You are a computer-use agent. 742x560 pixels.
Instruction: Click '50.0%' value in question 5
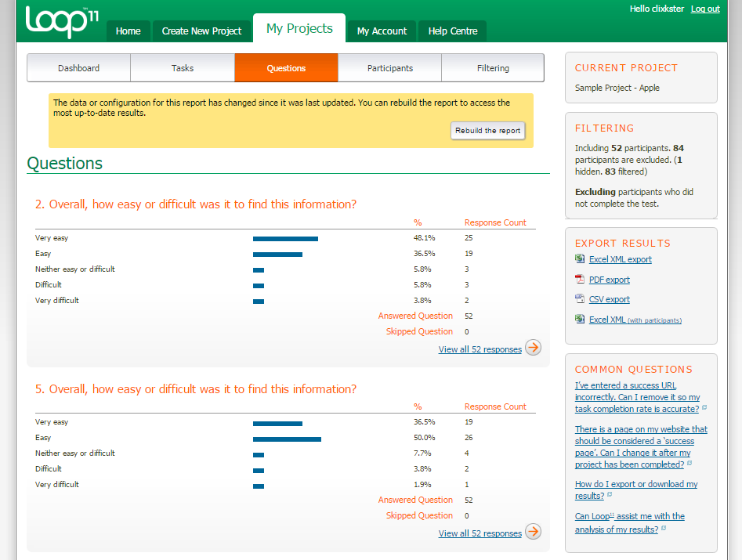(425, 438)
